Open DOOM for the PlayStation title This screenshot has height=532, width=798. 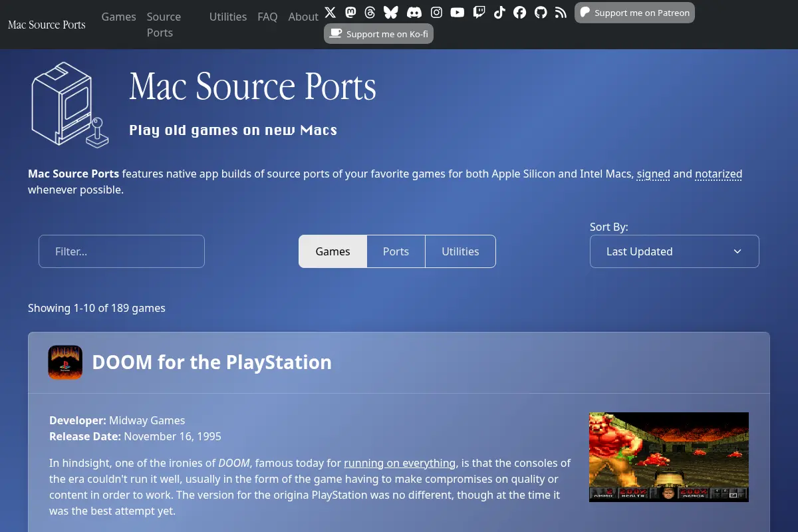click(x=211, y=362)
